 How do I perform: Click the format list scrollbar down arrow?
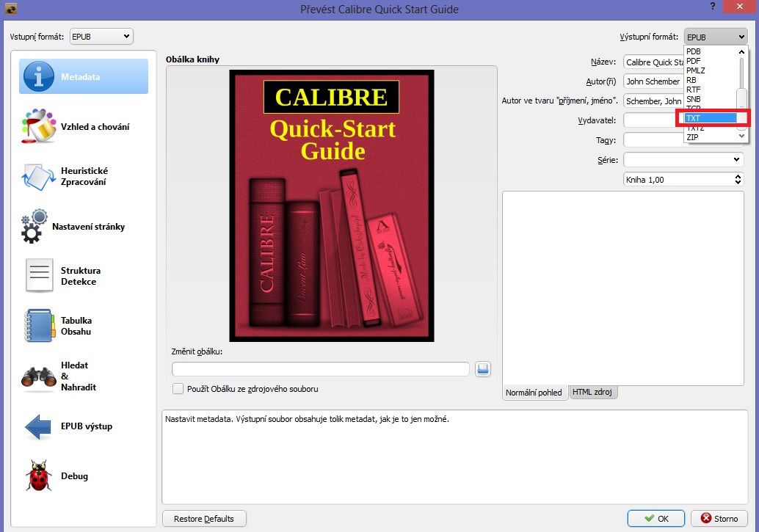click(741, 137)
